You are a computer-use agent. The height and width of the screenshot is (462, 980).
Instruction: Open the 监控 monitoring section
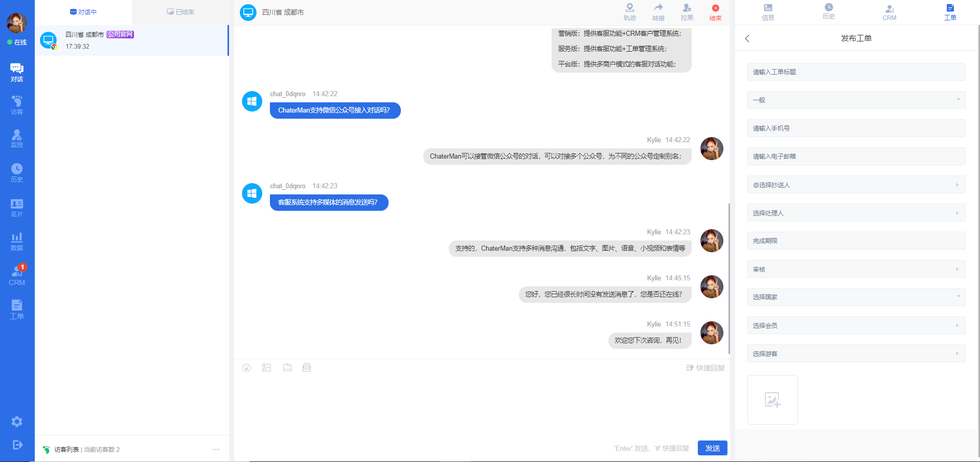pos(17,139)
